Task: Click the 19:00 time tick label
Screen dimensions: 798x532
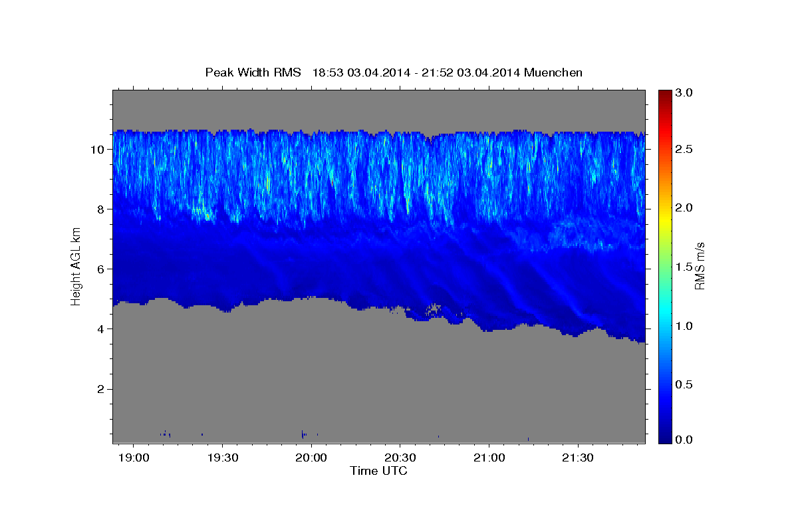Action: click(133, 458)
